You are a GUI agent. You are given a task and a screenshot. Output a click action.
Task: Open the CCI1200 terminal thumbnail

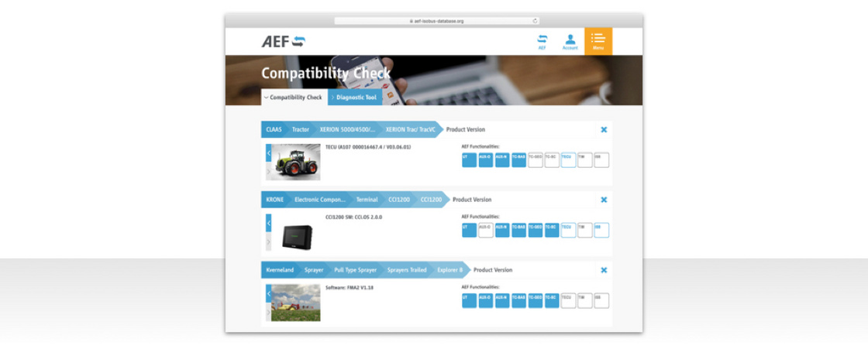tap(295, 236)
